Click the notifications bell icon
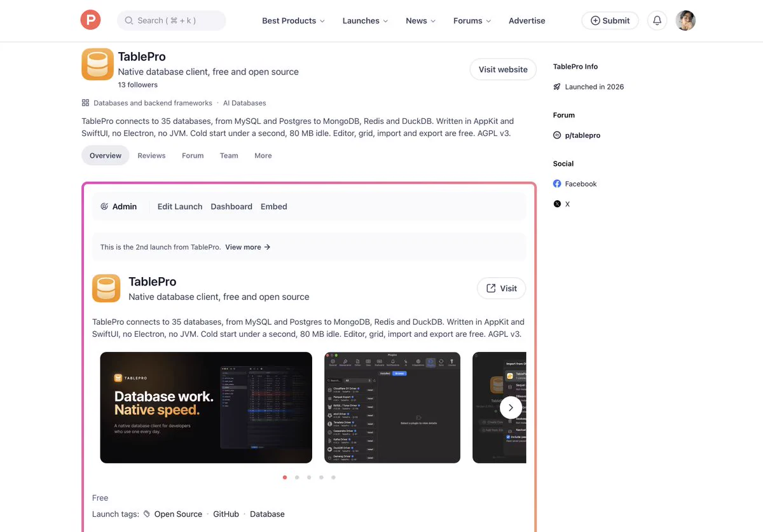The height and width of the screenshot is (532, 763). [x=657, y=20]
